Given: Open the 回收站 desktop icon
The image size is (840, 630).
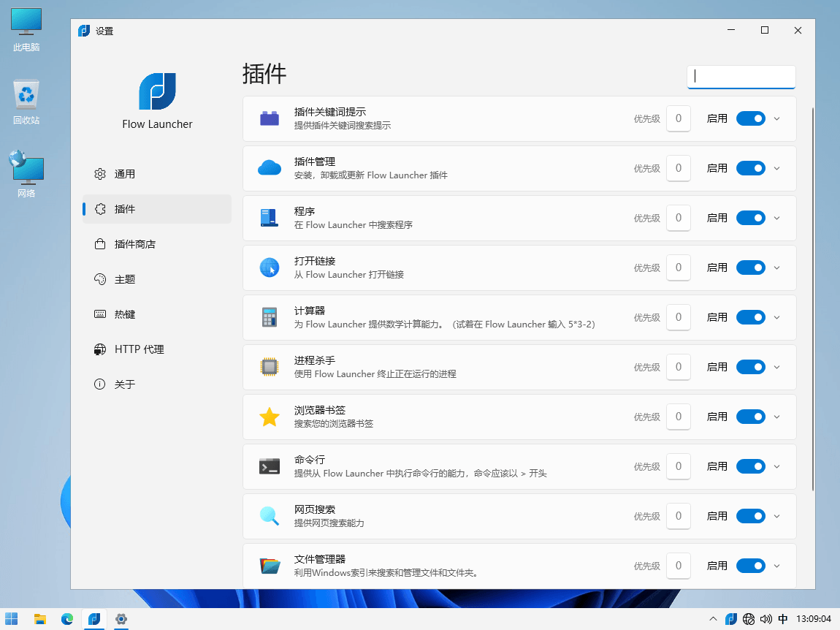Looking at the screenshot, I should 26,103.
